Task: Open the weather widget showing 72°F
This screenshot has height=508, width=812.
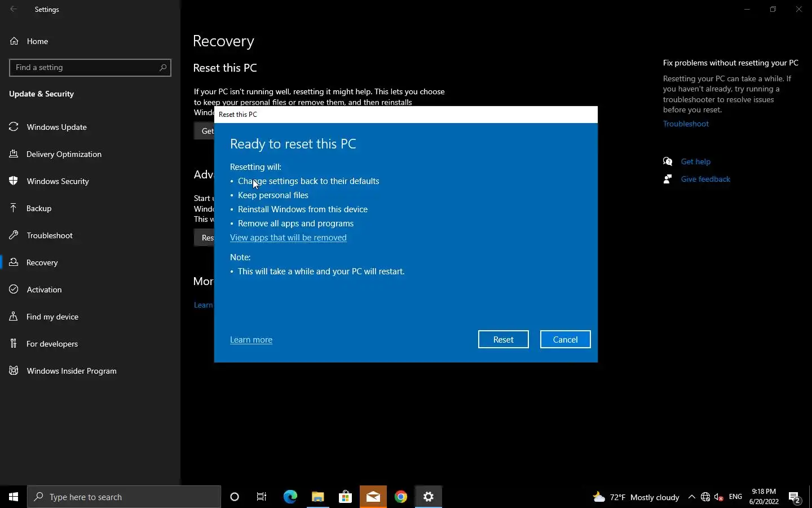Action: coord(636,497)
